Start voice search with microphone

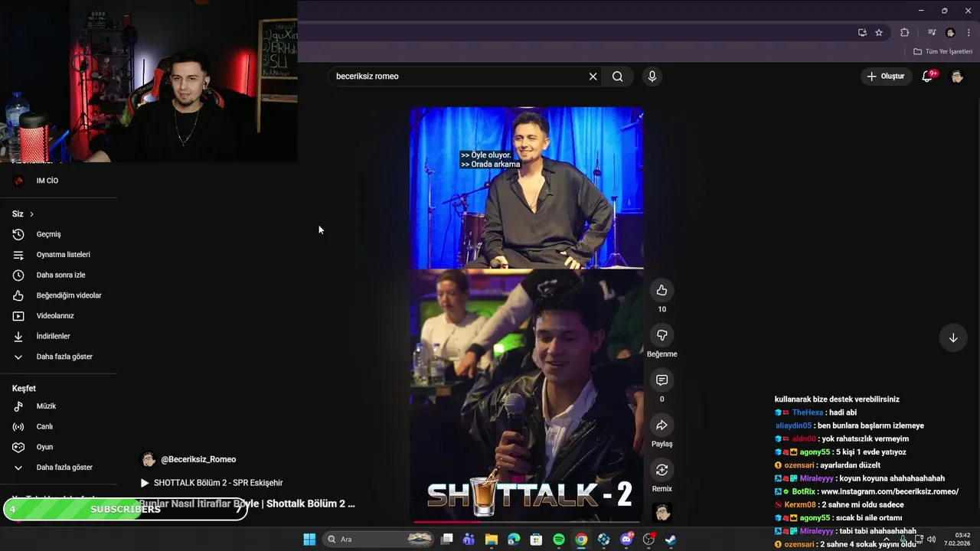point(652,77)
